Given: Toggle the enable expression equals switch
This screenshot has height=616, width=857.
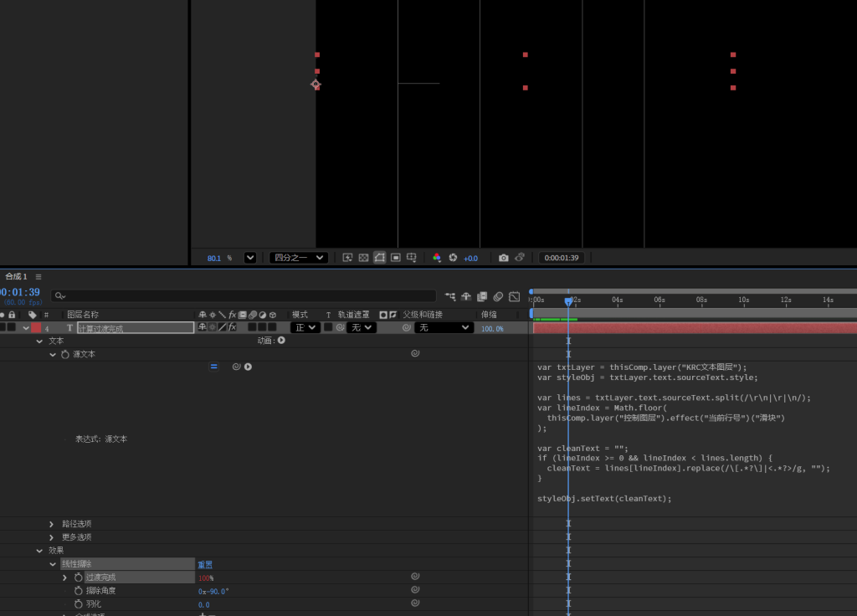Looking at the screenshot, I should click(213, 367).
